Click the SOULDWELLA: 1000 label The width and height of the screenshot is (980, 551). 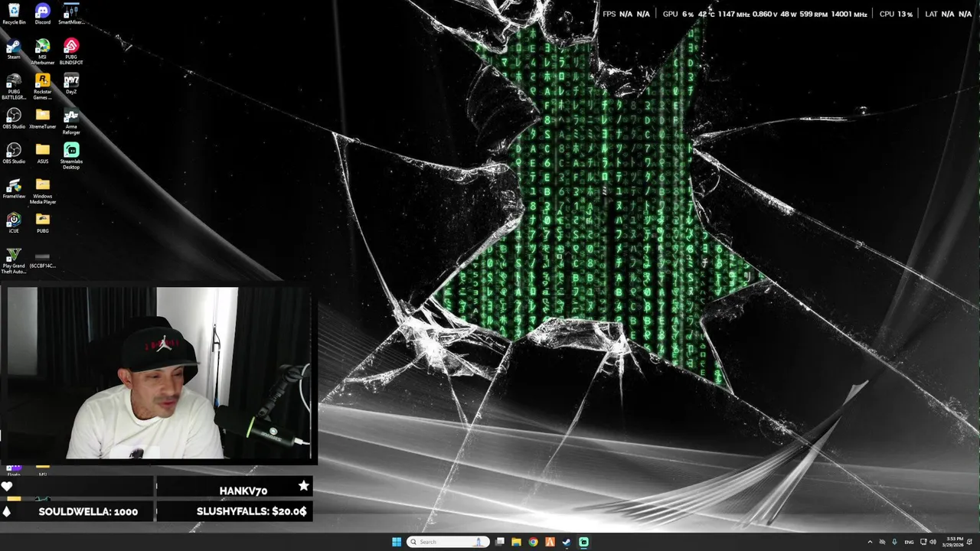coord(88,511)
